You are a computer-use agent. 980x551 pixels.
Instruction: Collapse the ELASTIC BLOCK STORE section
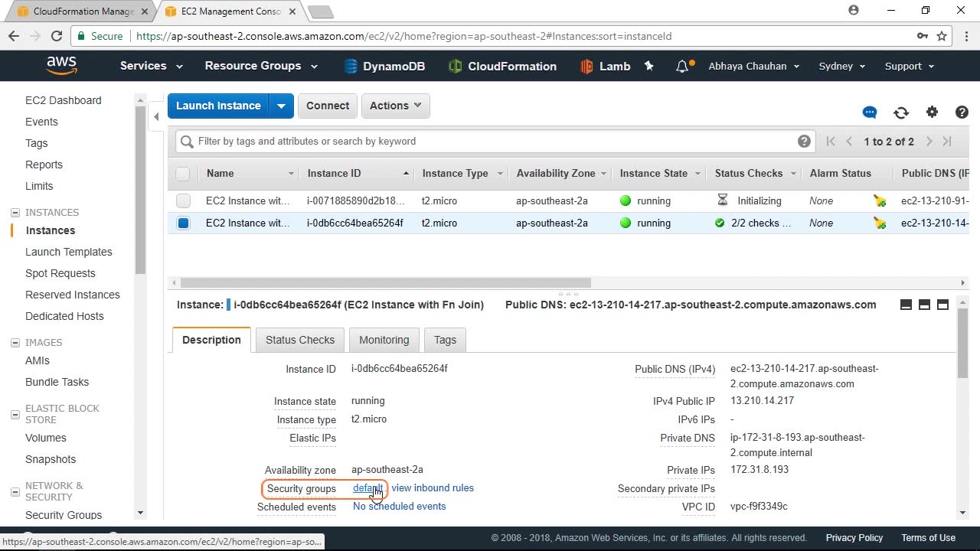coord(15,414)
